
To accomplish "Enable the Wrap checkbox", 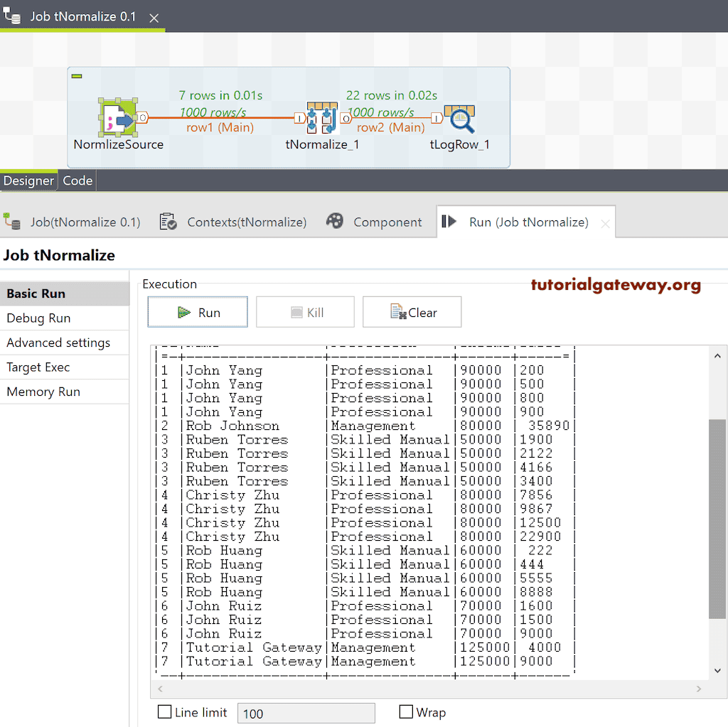I will coord(406,712).
